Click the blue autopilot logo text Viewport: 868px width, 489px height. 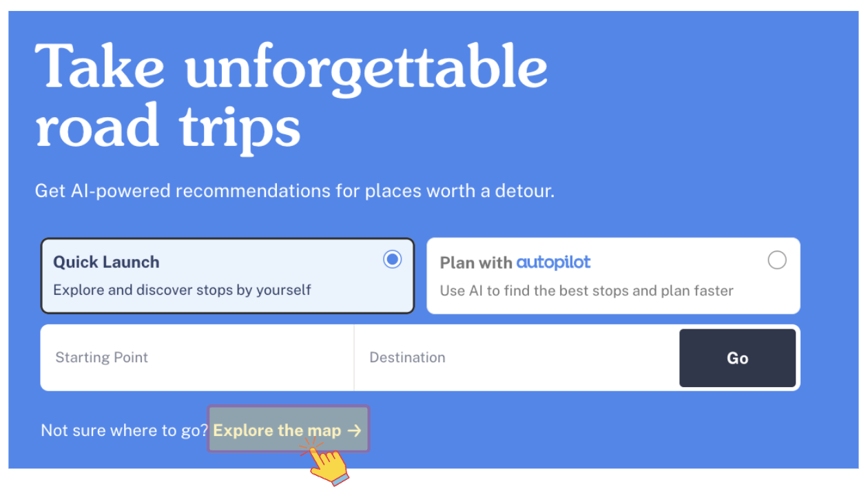(x=553, y=262)
